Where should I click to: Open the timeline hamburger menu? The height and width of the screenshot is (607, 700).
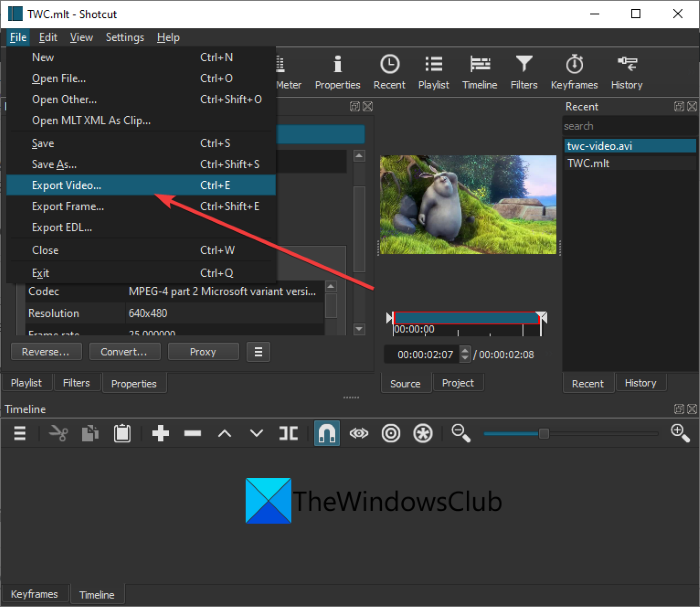20,433
